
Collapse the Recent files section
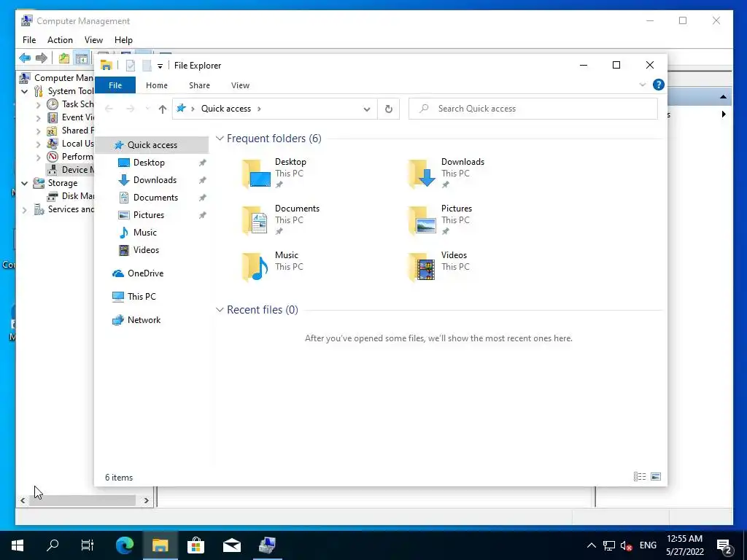tap(220, 309)
